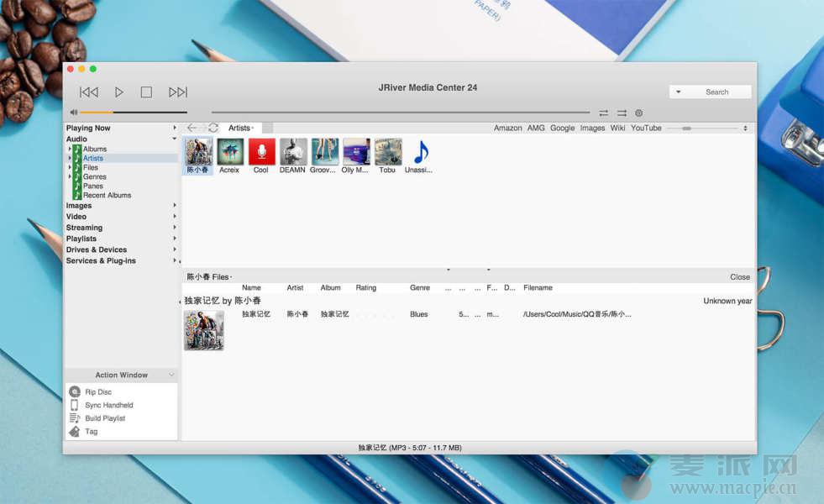The image size is (824, 504).
Task: Open the search options dropdown arrow
Action: click(679, 92)
